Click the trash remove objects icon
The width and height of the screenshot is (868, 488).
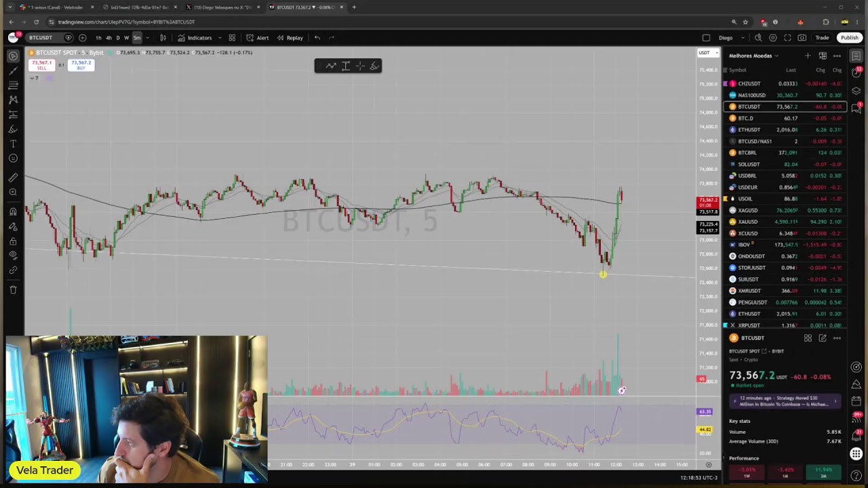pos(13,290)
